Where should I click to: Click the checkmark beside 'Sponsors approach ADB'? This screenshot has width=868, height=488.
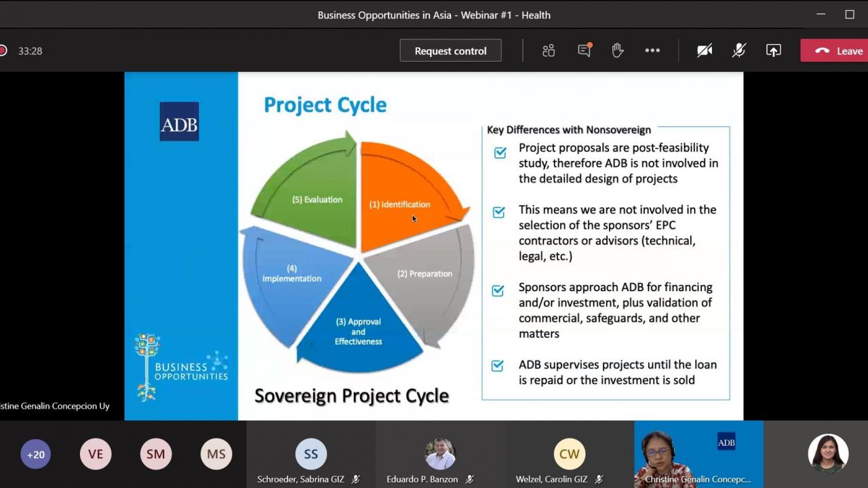click(498, 290)
